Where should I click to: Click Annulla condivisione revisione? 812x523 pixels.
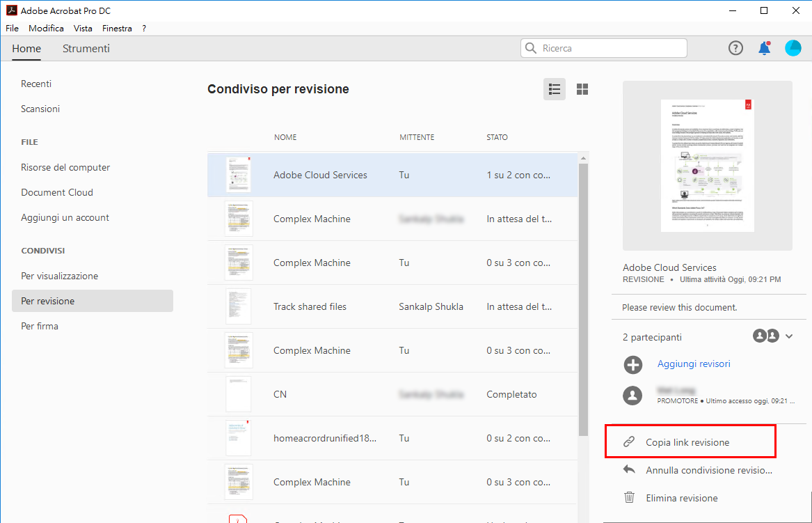tap(709, 470)
